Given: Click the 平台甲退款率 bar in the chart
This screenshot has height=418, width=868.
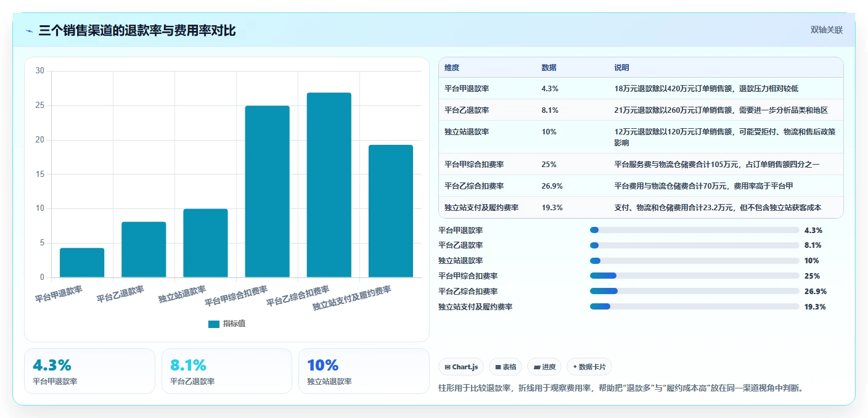Looking at the screenshot, I should point(82,263).
